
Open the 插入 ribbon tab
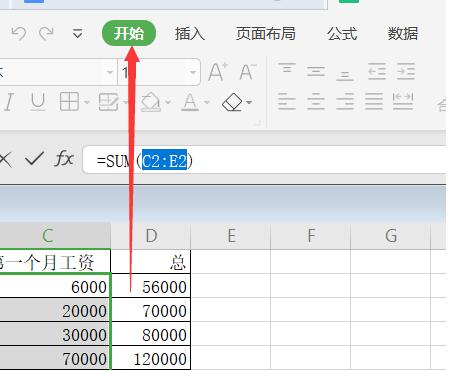pyautogui.click(x=190, y=34)
